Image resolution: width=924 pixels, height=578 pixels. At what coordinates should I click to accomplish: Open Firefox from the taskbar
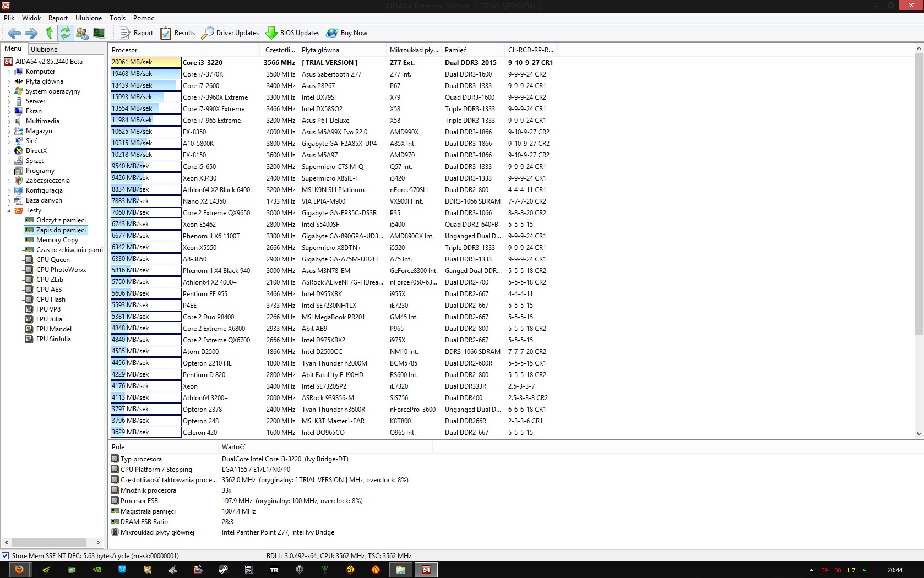[x=19, y=570]
